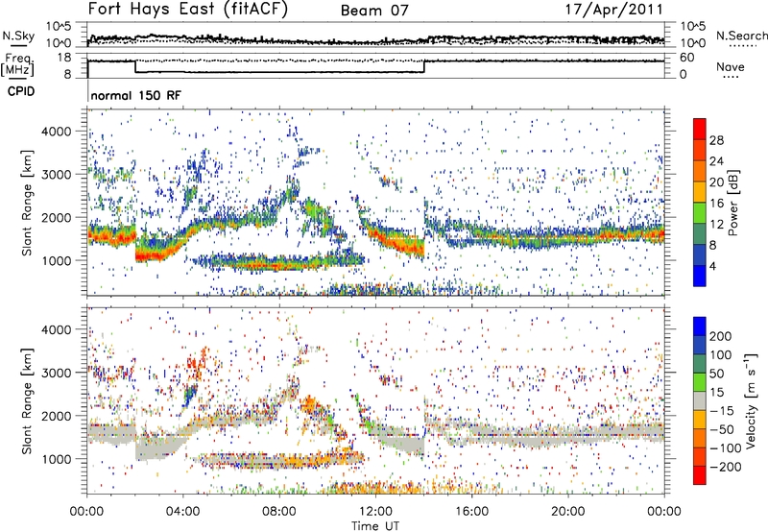The height and width of the screenshot is (532, 768).
Task: Select the "Velocity [m s⁻¹]" color bar title
Action: tap(751, 400)
